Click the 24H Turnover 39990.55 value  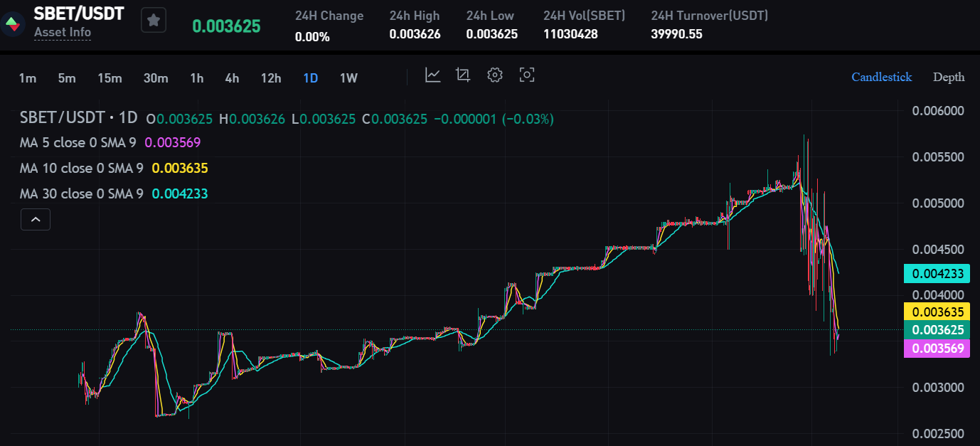pyautogui.click(x=676, y=34)
